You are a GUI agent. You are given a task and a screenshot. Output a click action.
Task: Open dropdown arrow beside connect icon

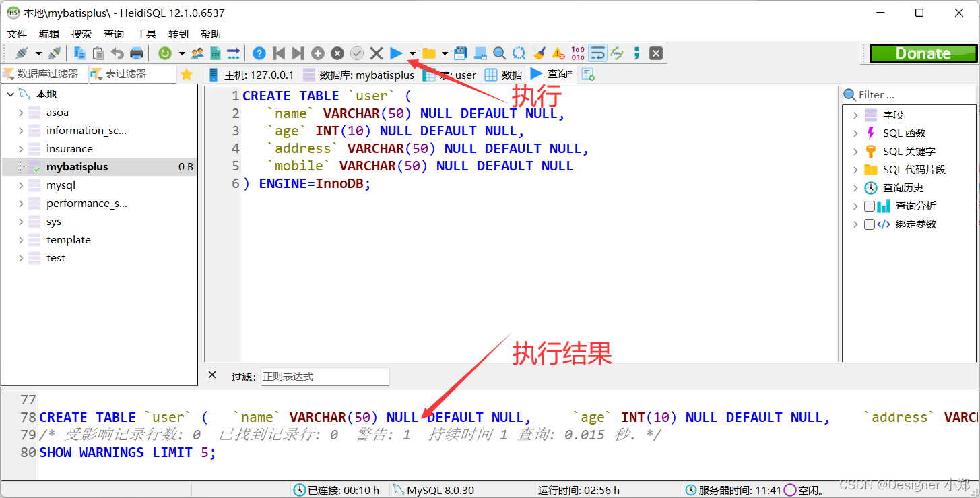coord(38,53)
